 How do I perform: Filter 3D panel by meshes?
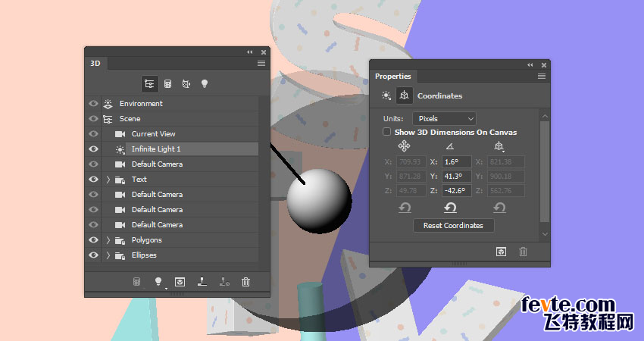click(167, 84)
